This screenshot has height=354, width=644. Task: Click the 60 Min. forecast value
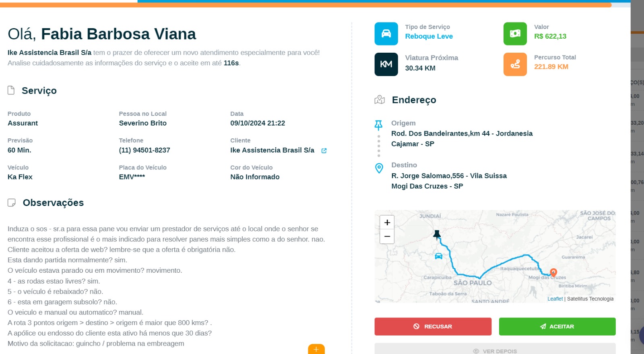(x=19, y=150)
